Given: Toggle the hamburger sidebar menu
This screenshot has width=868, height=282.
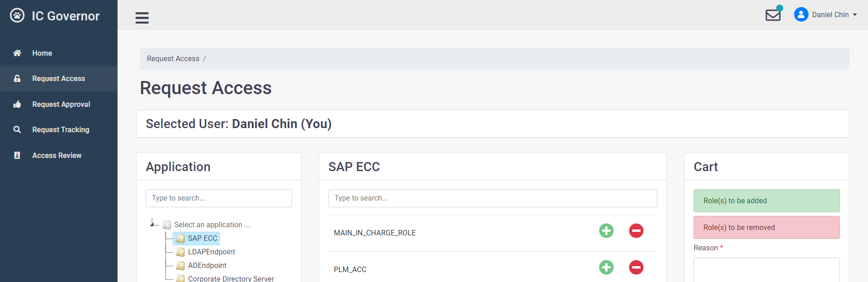Looking at the screenshot, I should pos(142,18).
